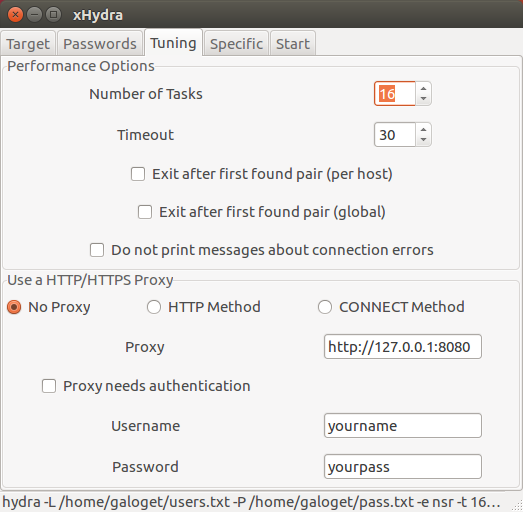The image size is (523, 512).
Task: Toggle Do not print connection error messages
Action: pos(97,250)
